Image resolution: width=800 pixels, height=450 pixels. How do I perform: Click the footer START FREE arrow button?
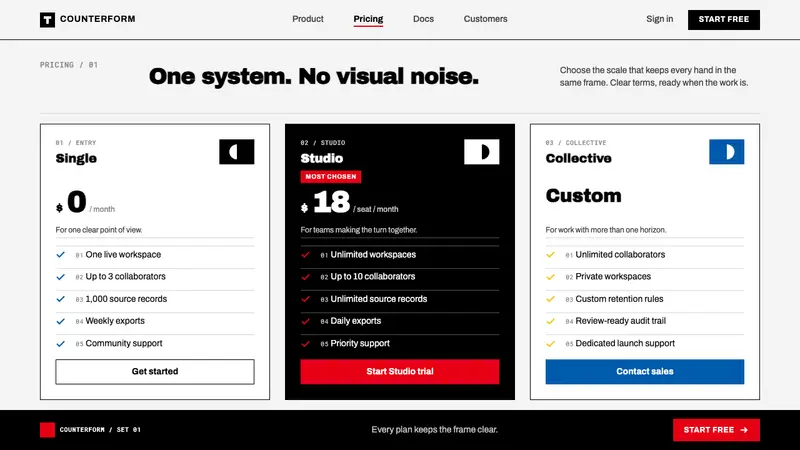click(x=716, y=430)
